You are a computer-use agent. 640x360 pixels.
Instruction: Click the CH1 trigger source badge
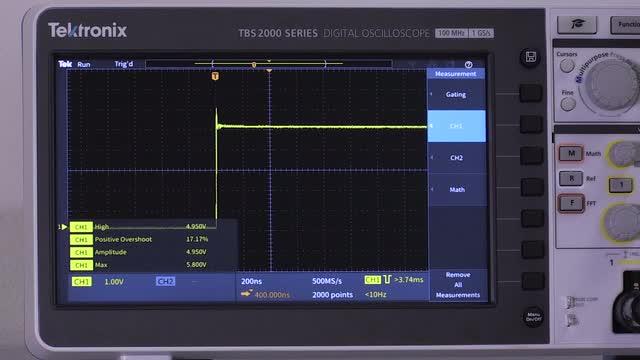pos(372,280)
